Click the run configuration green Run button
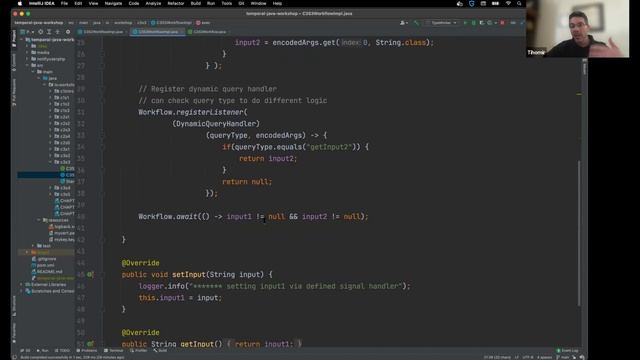640x360 pixels. click(x=465, y=23)
